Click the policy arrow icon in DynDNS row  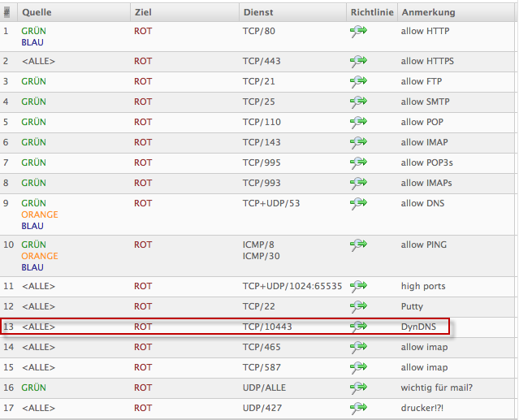[358, 327]
